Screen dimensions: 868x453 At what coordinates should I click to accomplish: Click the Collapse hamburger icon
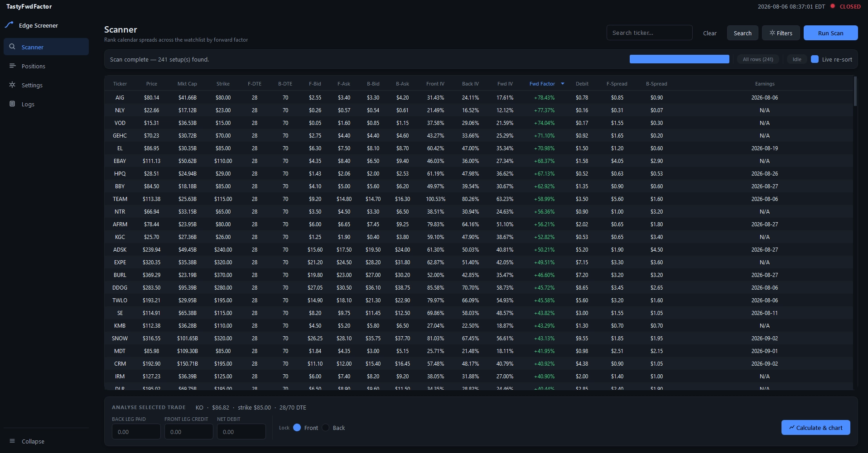(x=12, y=441)
